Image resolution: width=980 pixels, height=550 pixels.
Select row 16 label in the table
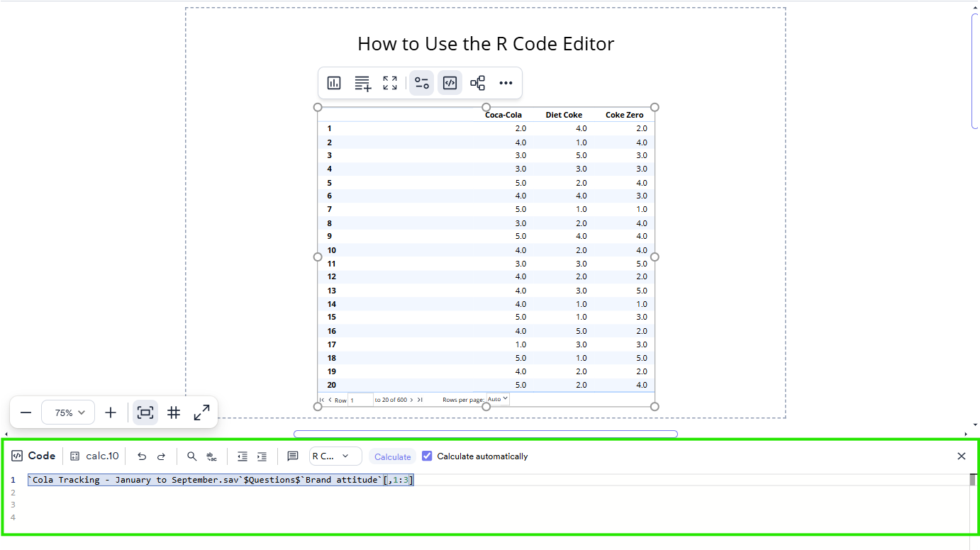point(332,331)
